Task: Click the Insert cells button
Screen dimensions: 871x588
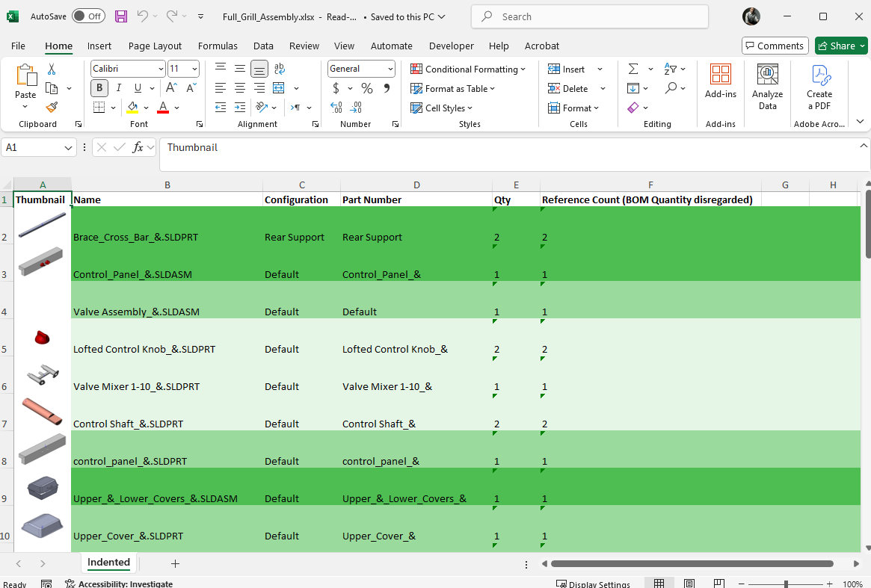Action: (x=567, y=69)
